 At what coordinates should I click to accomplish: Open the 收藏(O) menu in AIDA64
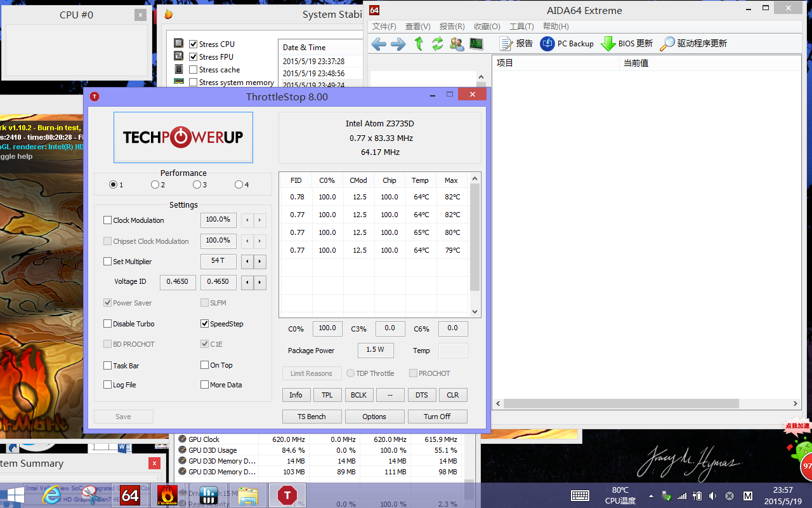[x=487, y=27]
